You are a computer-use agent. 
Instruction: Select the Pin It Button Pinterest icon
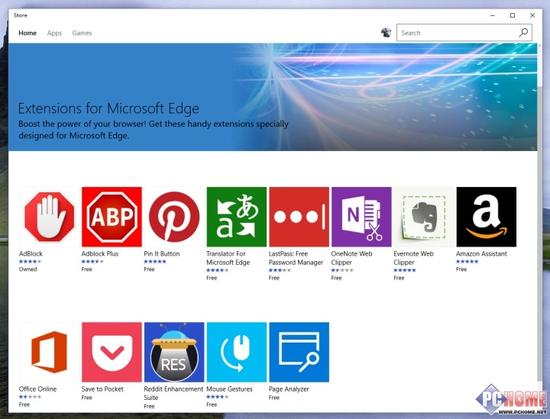(174, 217)
